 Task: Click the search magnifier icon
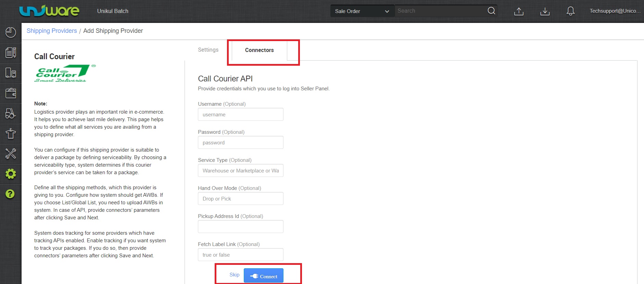[491, 11]
